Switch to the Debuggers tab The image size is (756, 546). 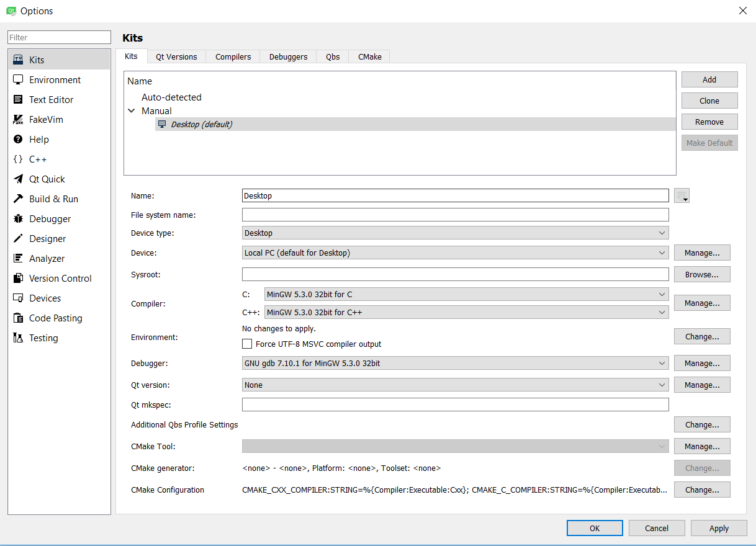289,56
